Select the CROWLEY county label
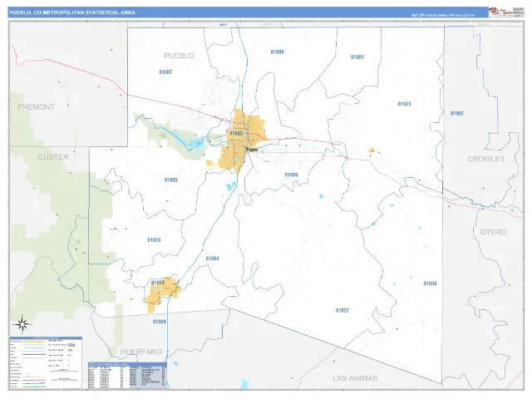Screen dimensions: 532x399 click(x=485, y=159)
